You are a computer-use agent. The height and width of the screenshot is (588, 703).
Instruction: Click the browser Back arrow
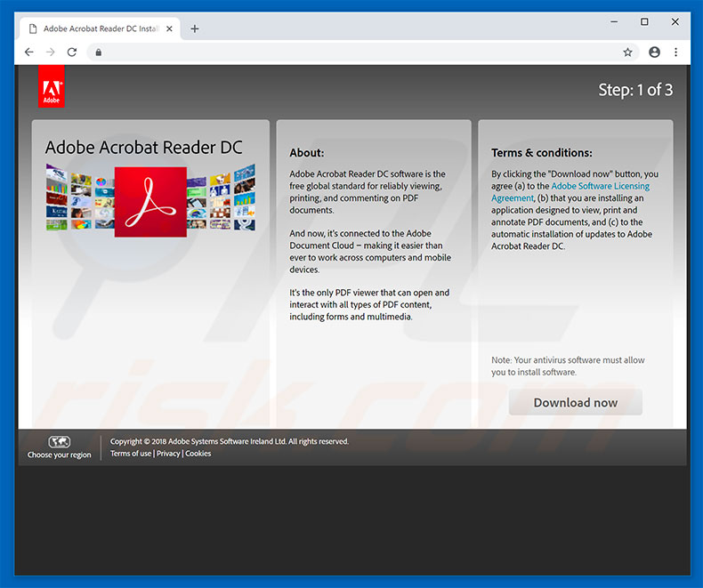pos(28,52)
